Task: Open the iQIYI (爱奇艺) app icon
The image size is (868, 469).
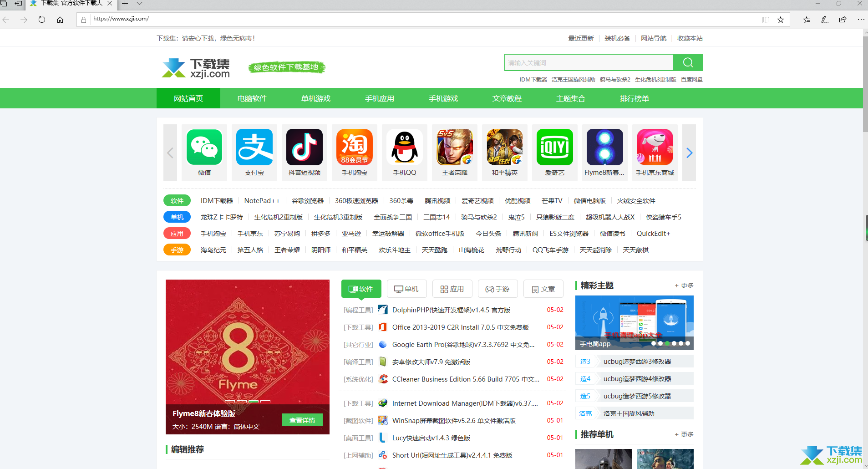Action: pos(555,147)
